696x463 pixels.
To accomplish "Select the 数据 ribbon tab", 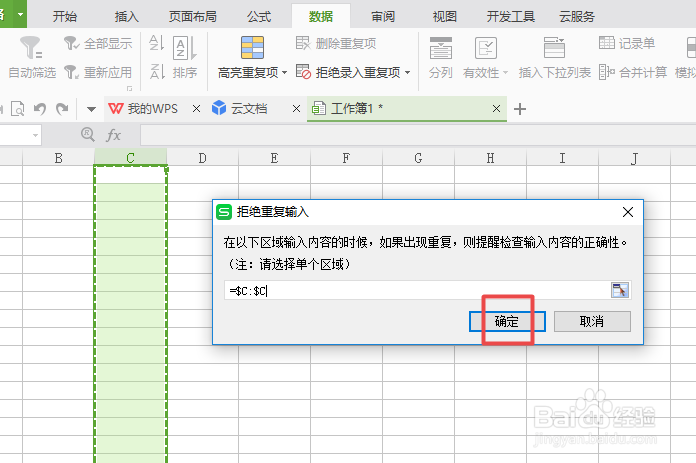I will click(x=321, y=16).
